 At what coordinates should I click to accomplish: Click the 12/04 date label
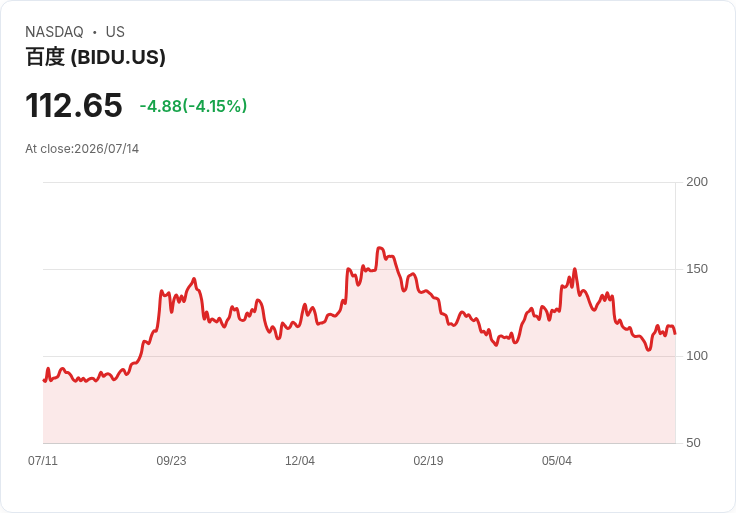pos(299,460)
